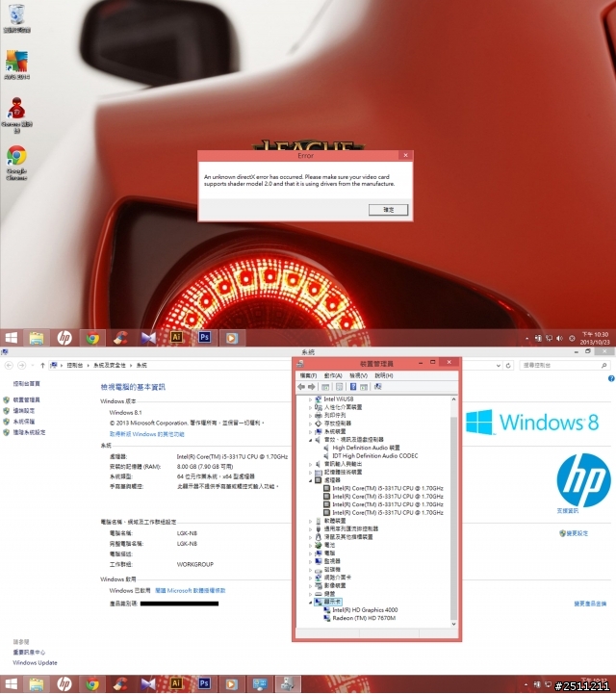Click the Properties sheet icon in Device Manager toolbar
Screen dimensions: 616x694
click(340, 387)
